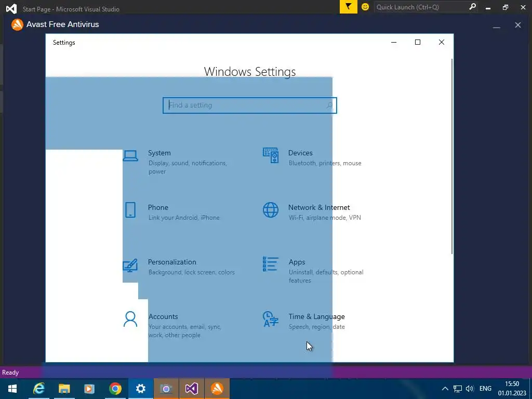Click the Visual Studio logo in title bar
Image resolution: width=532 pixels, height=399 pixels.
[11, 8]
